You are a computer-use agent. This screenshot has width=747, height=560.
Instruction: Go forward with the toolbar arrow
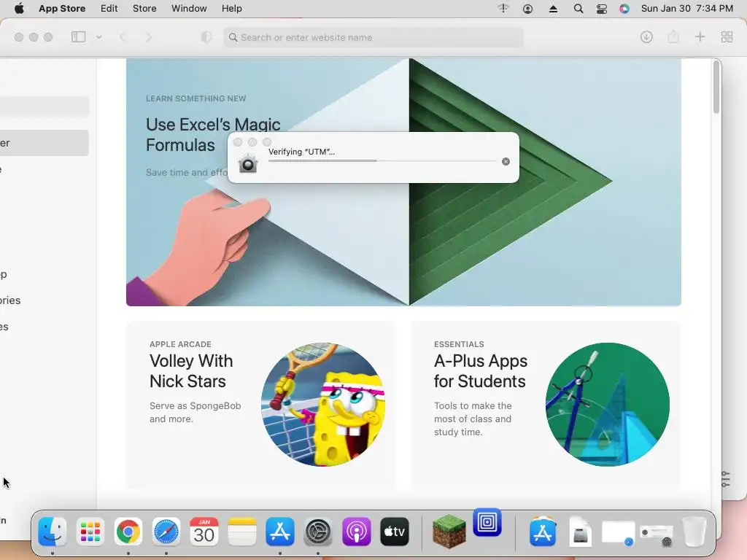[x=148, y=37]
